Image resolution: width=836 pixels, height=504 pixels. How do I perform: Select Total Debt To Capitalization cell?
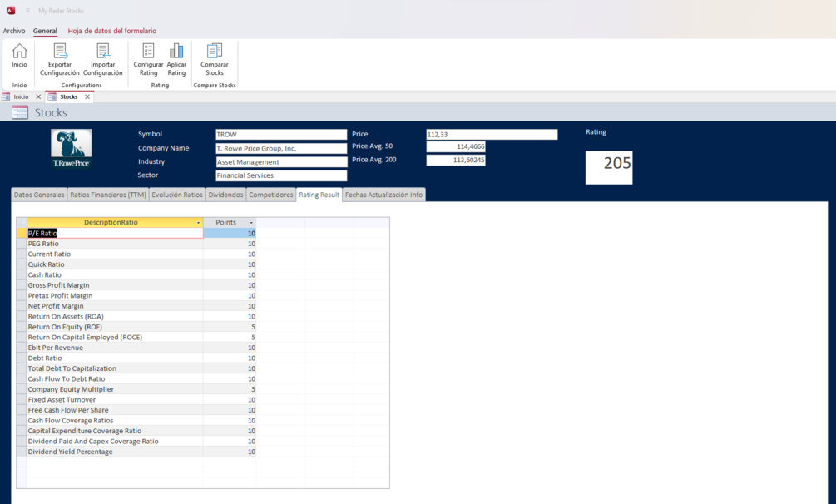point(115,368)
